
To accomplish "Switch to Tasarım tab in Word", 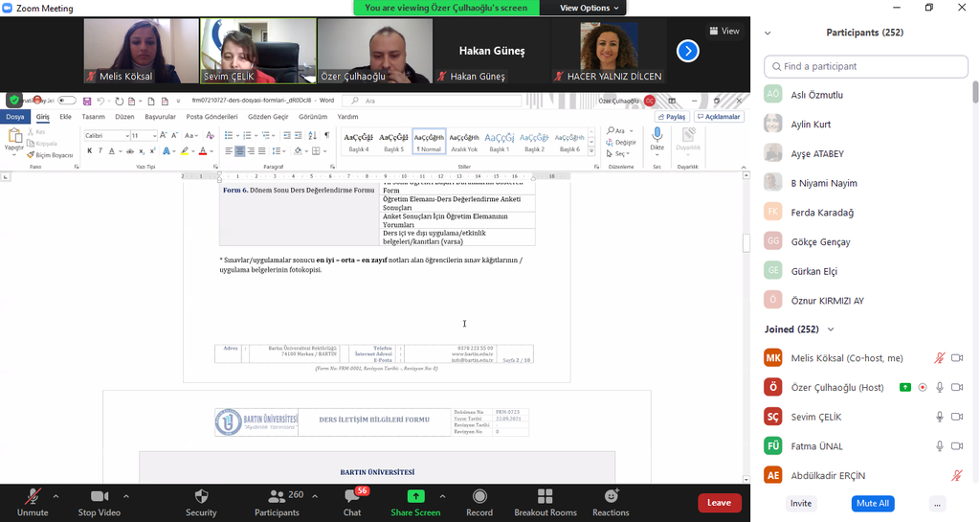I will point(93,117).
